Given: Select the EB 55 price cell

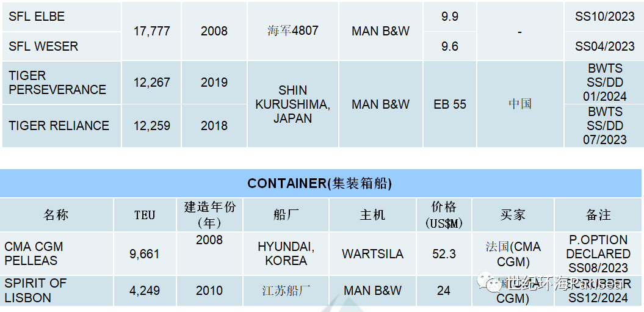Looking at the screenshot, I should [x=450, y=104].
